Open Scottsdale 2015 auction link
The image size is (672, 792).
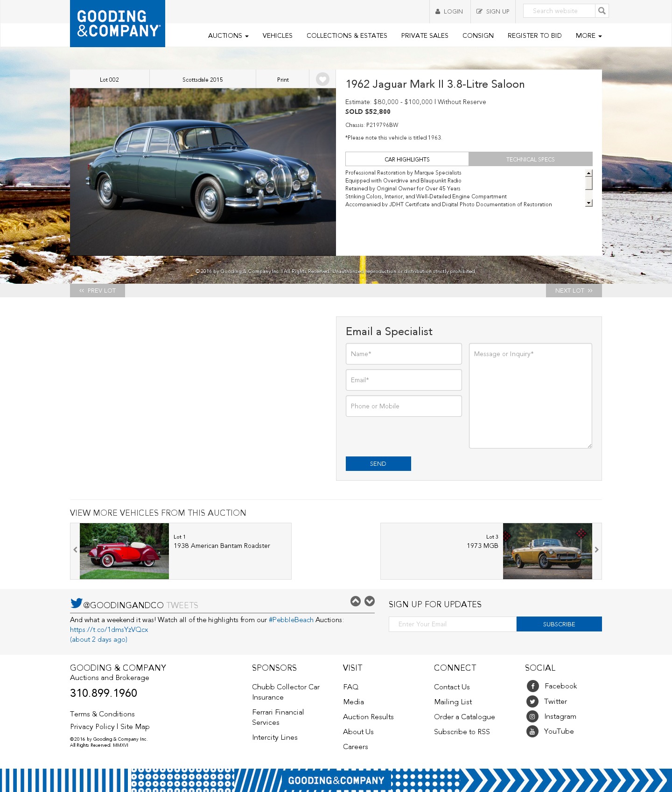tap(203, 79)
